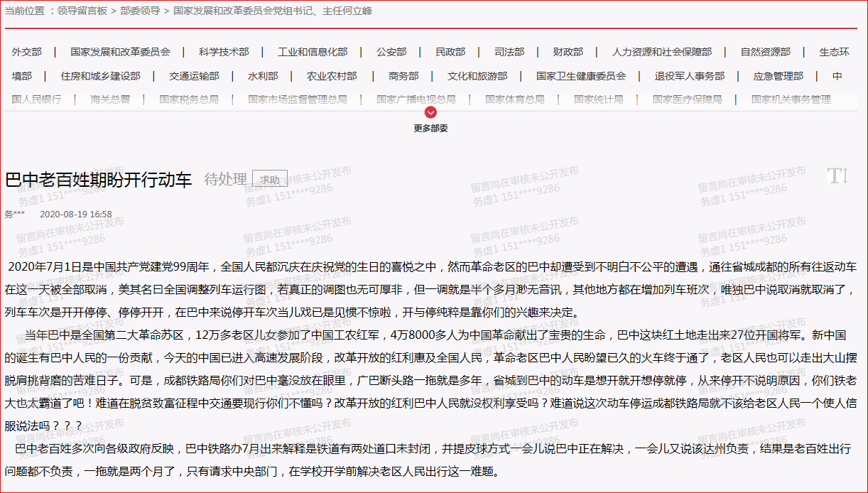Open 科学技术部 ministry link

coord(224,52)
